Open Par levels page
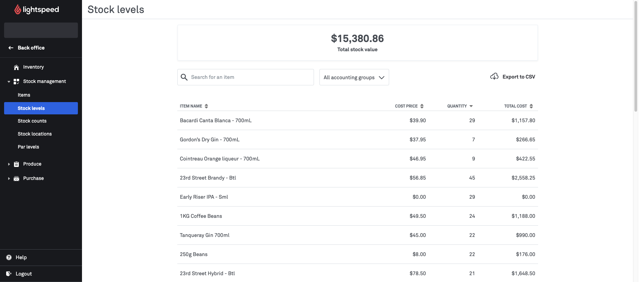Screen dimensions: 644x282 (x=28, y=147)
